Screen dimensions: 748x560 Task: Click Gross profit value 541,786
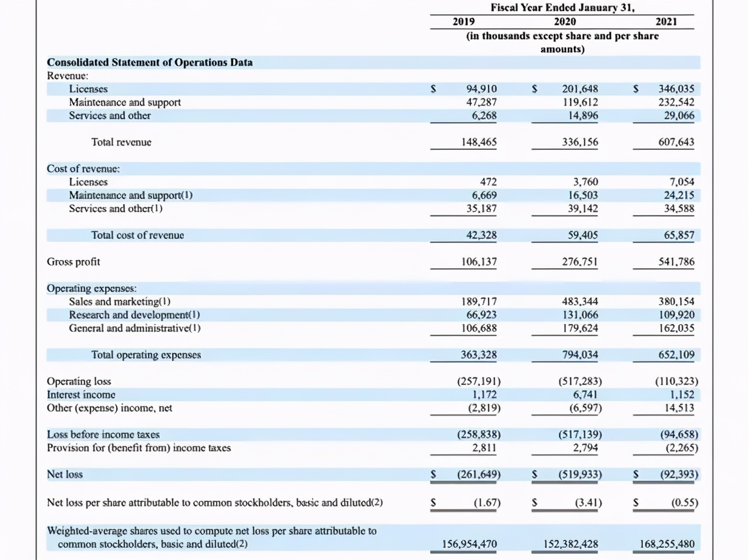coord(676,262)
